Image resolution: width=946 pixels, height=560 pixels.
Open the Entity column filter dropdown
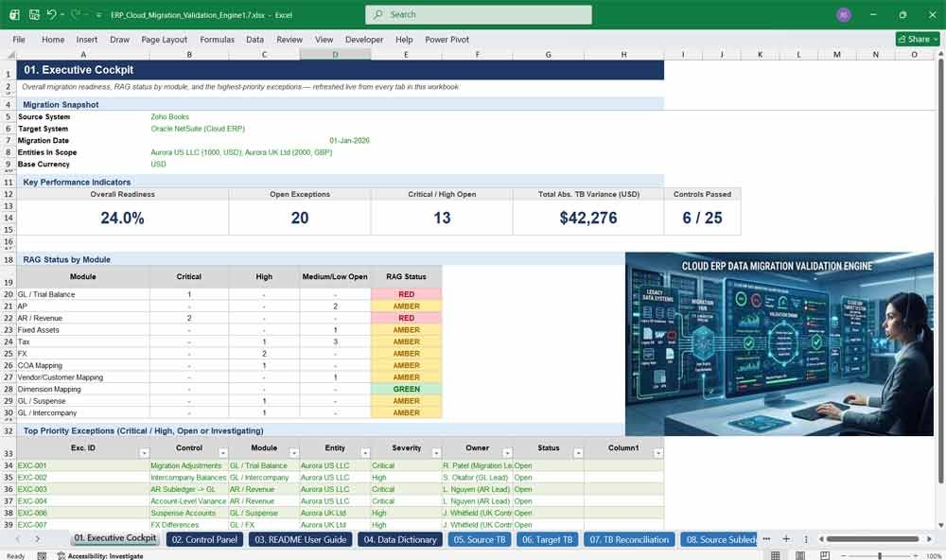365,453
